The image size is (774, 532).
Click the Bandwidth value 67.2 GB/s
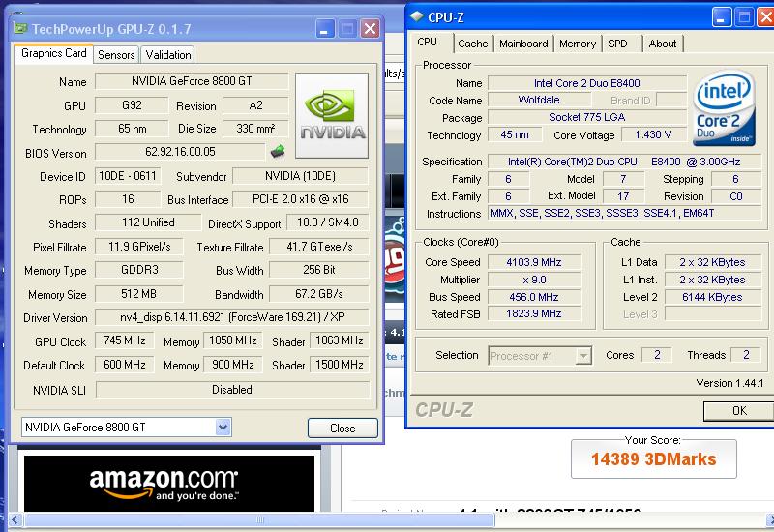(319, 294)
